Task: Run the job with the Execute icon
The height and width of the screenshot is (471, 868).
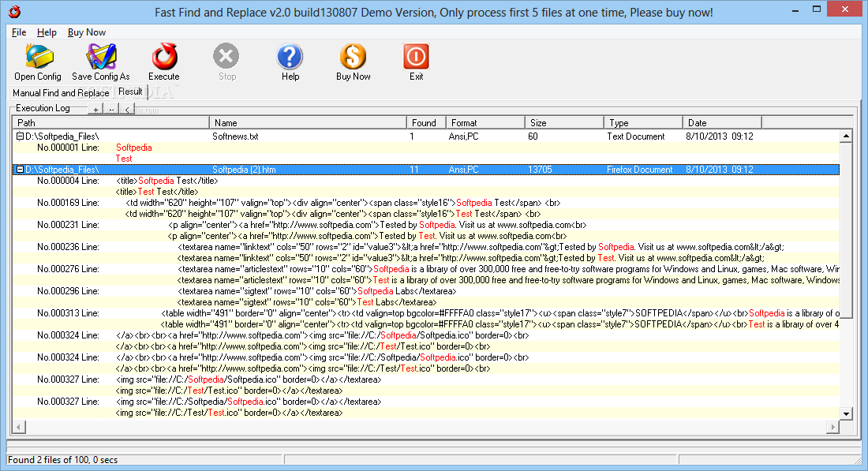Action: click(164, 57)
